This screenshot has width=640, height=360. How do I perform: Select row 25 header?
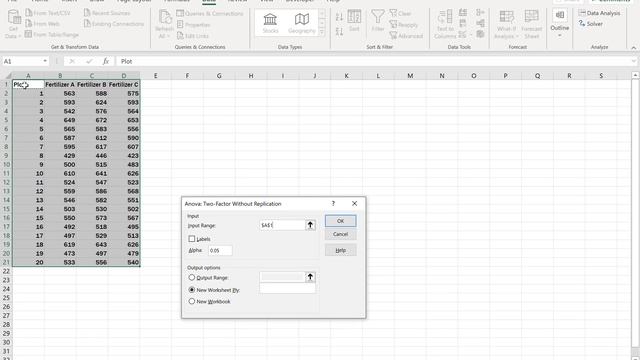(6, 298)
